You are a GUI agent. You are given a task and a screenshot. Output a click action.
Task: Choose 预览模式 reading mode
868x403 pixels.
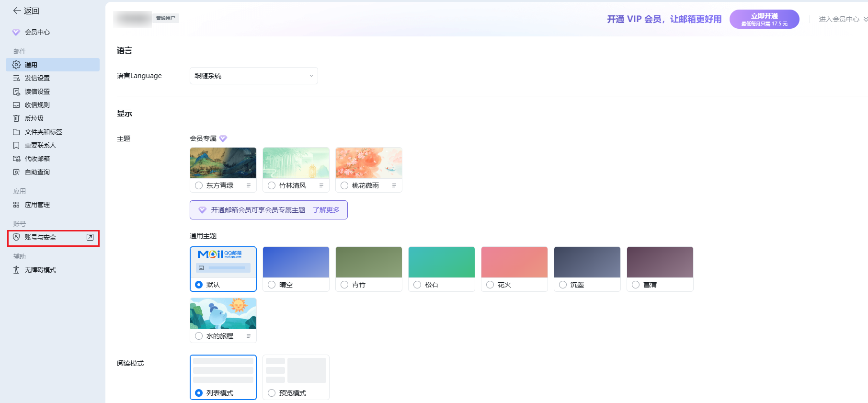(272, 393)
